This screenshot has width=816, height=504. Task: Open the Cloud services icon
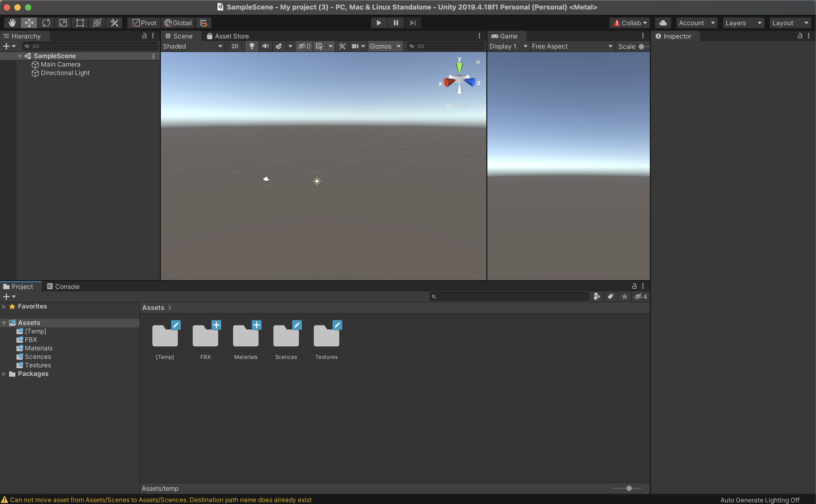[663, 23]
